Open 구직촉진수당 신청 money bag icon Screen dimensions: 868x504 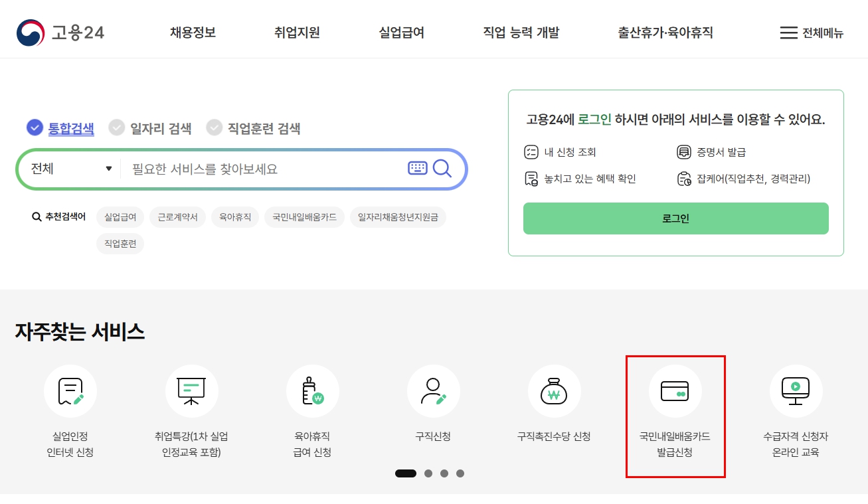554,391
